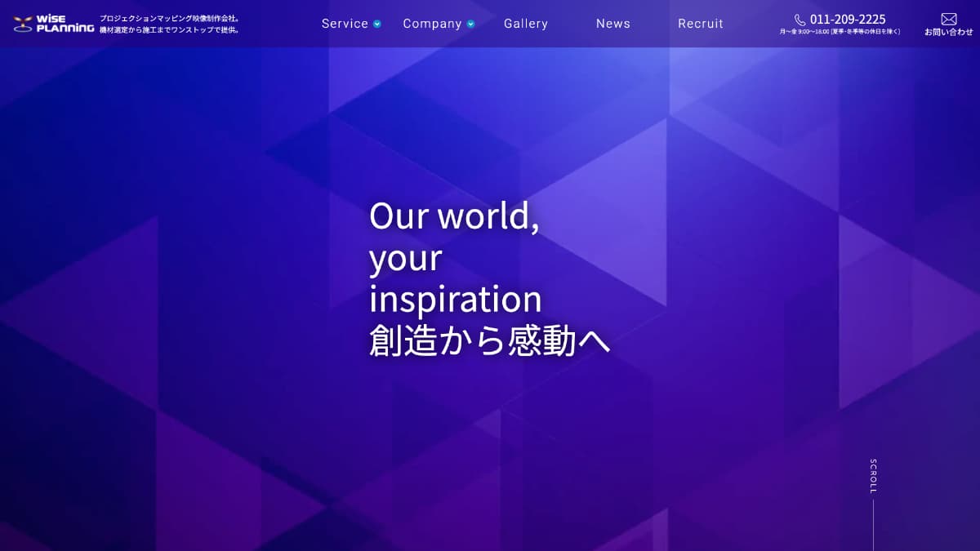Click the envelope icon above お問い合わせ
980x551 pixels.
click(x=949, y=18)
